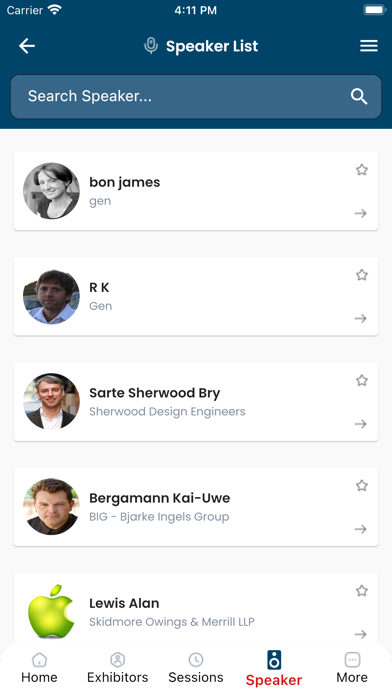
Task: Tap the back arrow in header
Action: [x=27, y=46]
